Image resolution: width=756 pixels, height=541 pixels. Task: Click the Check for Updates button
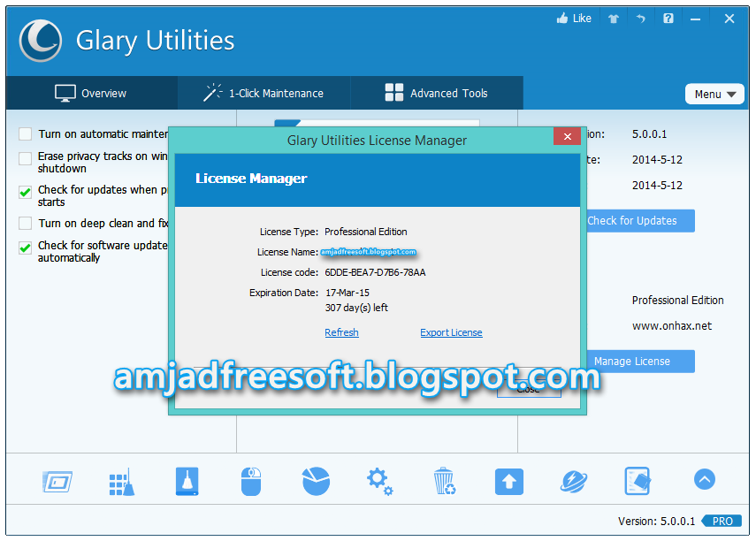638,220
